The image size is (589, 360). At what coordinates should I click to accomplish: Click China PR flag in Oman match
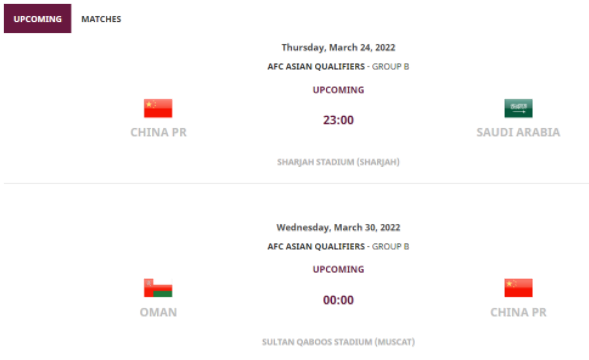pyautogui.click(x=518, y=288)
